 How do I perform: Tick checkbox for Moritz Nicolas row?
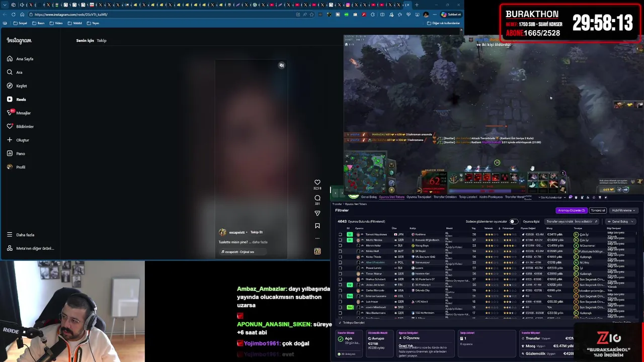pyautogui.click(x=340, y=240)
